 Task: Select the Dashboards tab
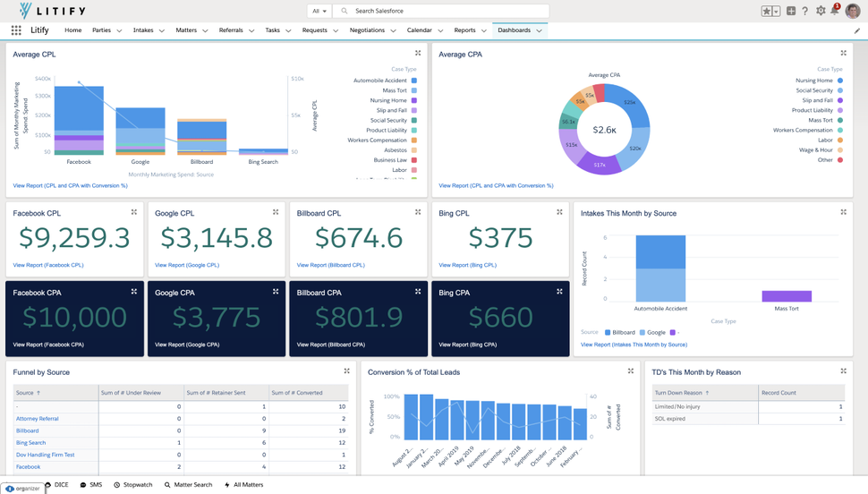(x=514, y=30)
